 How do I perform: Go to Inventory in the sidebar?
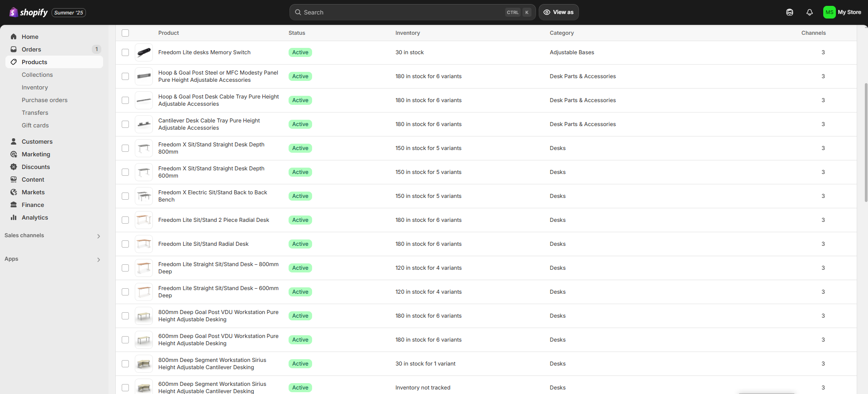(35, 87)
